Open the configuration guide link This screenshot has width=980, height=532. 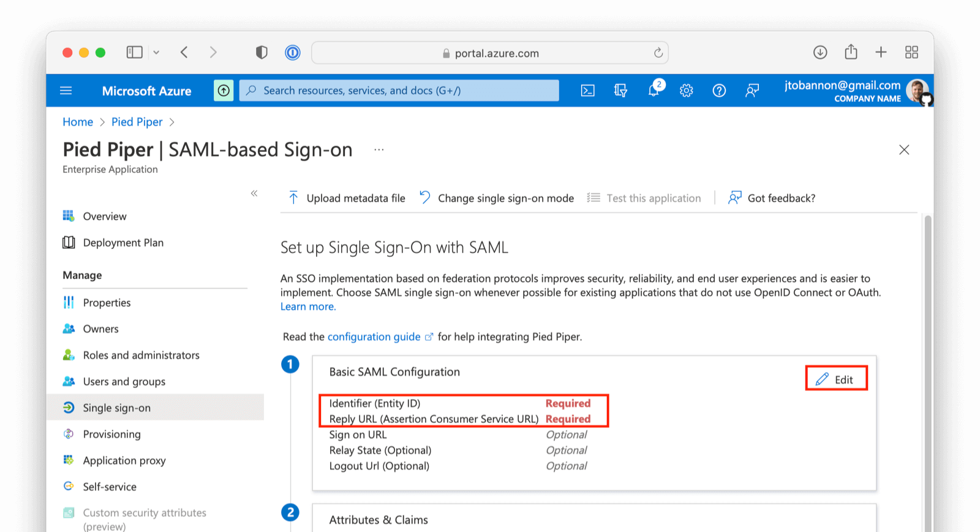point(374,336)
